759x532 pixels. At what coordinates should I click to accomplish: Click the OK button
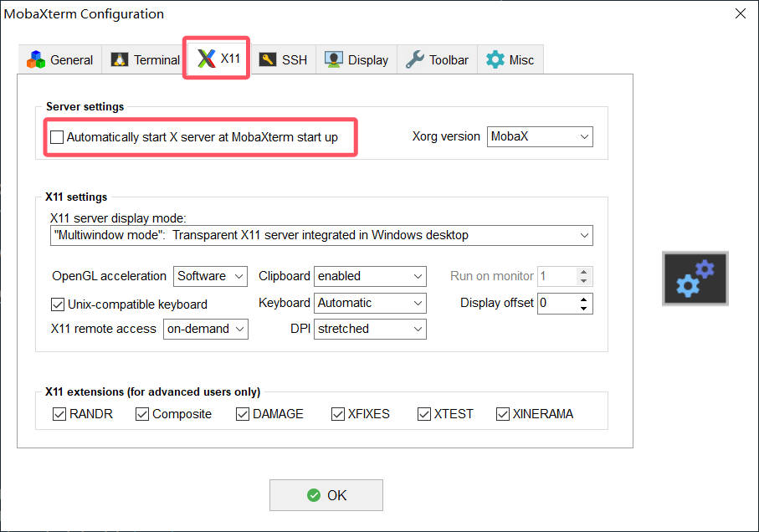click(x=326, y=495)
